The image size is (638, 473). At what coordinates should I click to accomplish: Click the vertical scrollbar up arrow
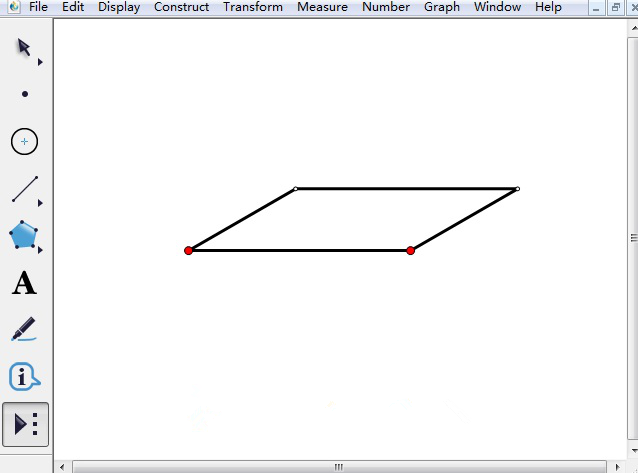click(634, 28)
